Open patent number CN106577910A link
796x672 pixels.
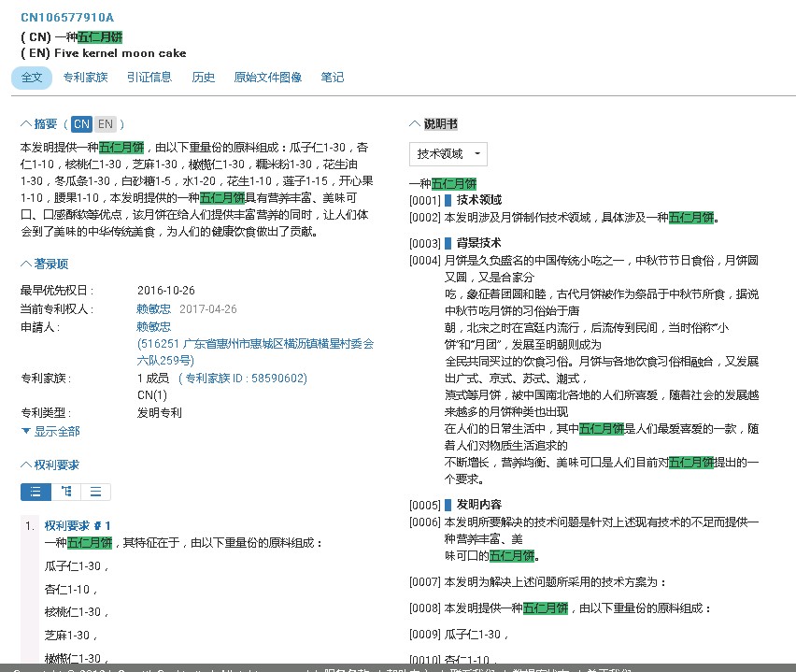click(67, 18)
